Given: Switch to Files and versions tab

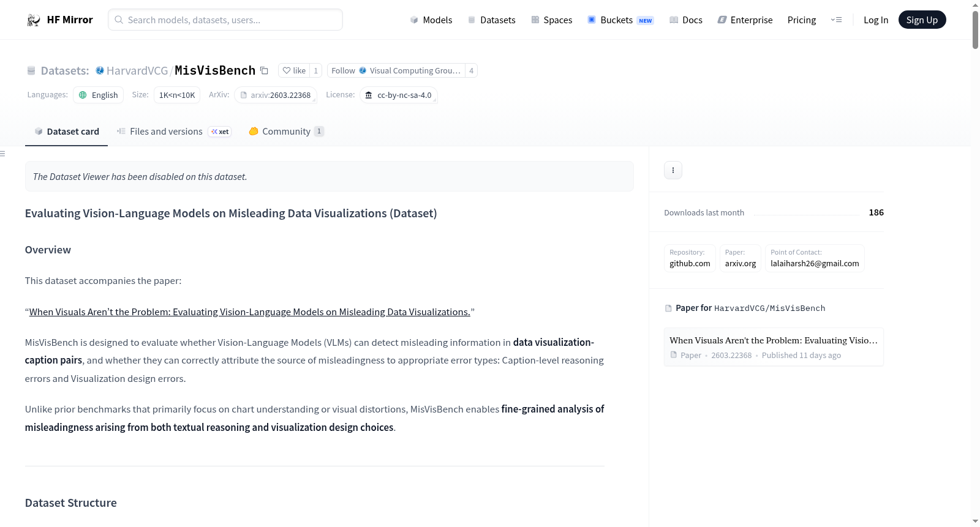Looking at the screenshot, I should point(174,132).
